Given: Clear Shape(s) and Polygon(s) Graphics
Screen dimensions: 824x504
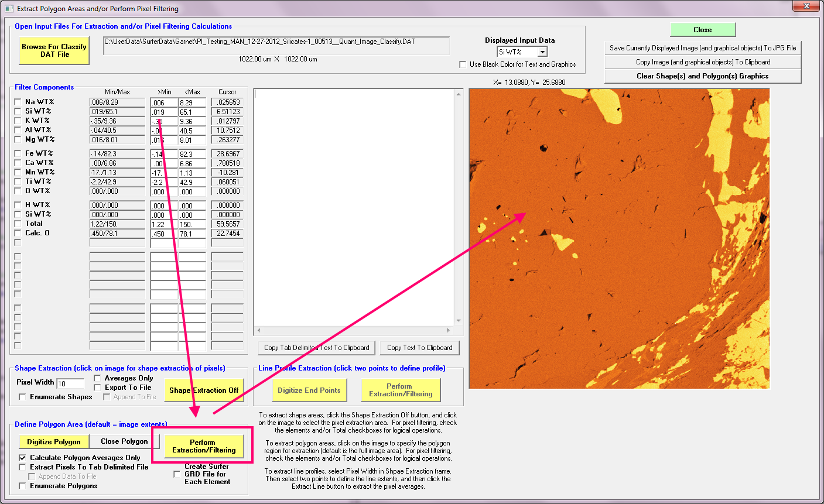Looking at the screenshot, I should 702,76.
